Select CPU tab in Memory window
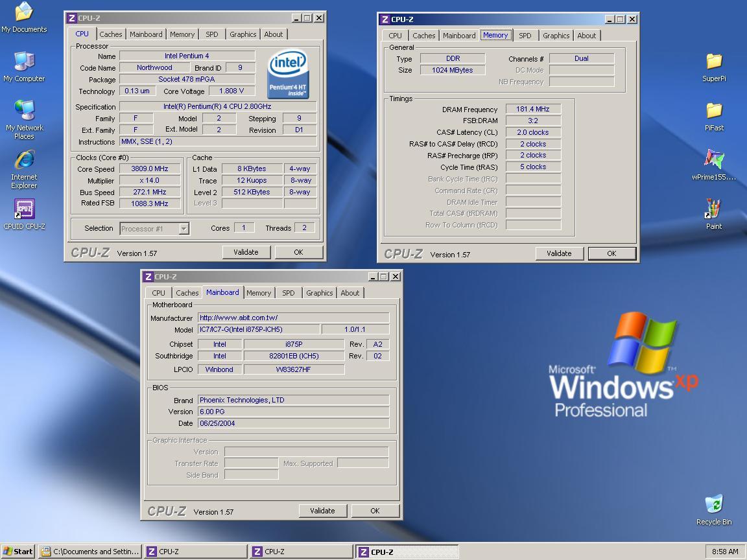Viewport: 747px width, 560px height. tap(395, 36)
